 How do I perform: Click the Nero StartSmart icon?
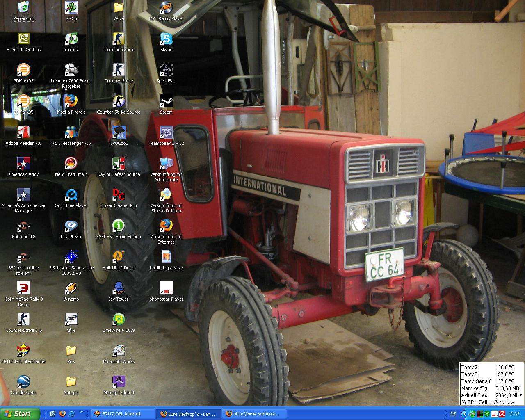coord(71,164)
